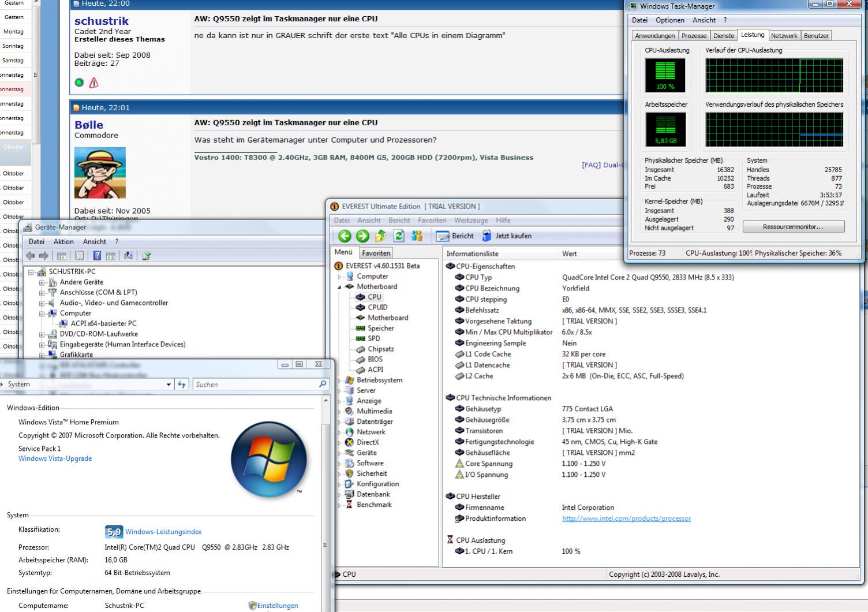Click red warning triangle report icon
Image resolution: width=868 pixels, height=612 pixels.
pyautogui.click(x=94, y=83)
